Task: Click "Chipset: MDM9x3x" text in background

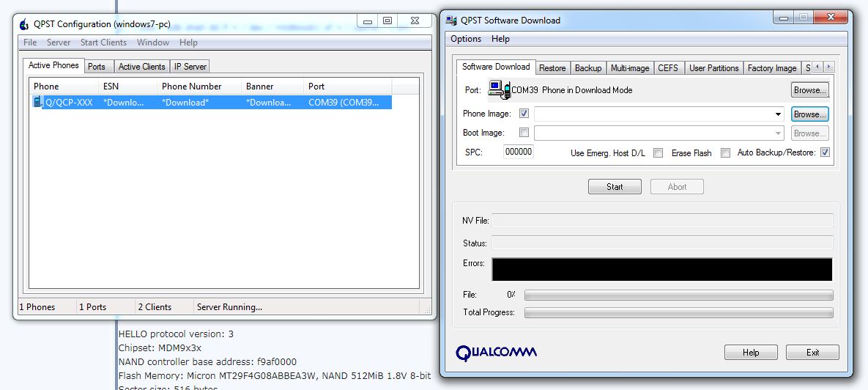Action: [160, 348]
